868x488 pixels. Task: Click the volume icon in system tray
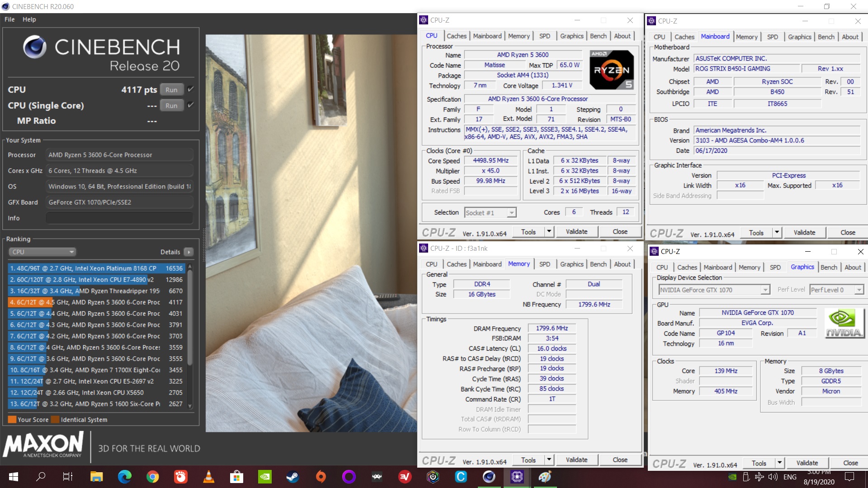(x=773, y=477)
